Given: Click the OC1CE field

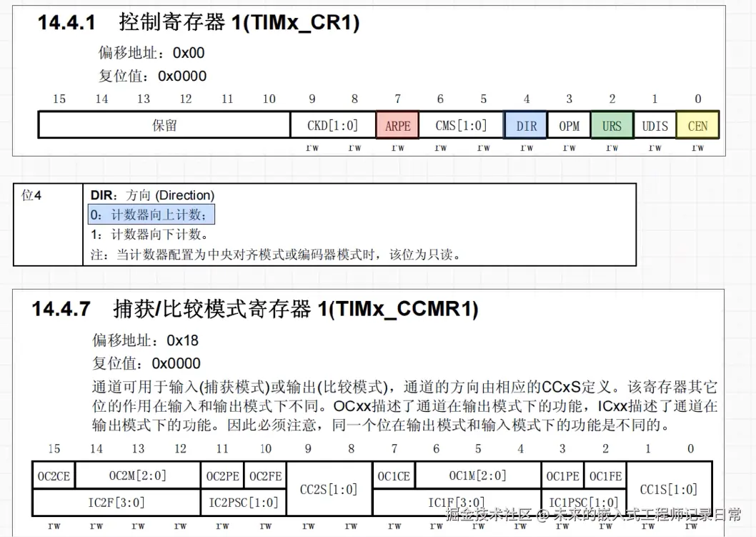Looking at the screenshot, I should [x=394, y=476].
